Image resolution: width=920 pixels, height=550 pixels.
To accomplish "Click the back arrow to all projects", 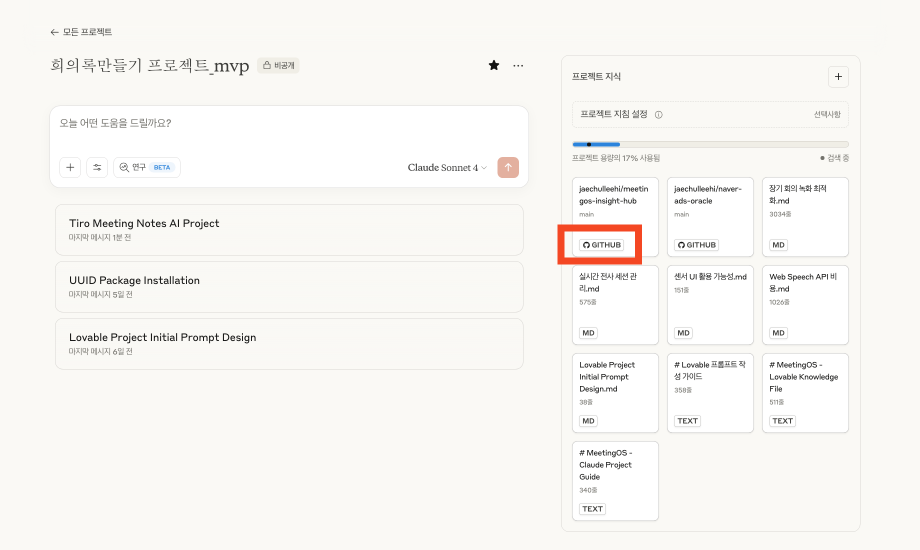I will coord(56,32).
